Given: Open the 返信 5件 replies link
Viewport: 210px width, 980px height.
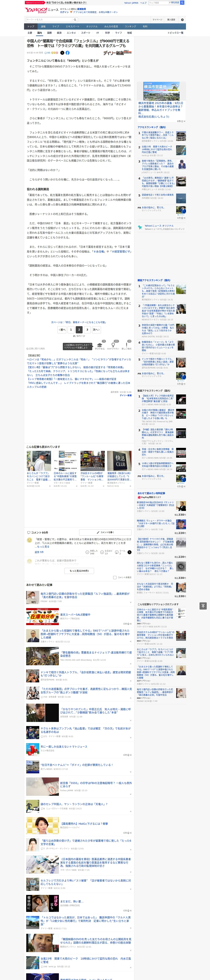Looking at the screenshot, I should [39, 552].
